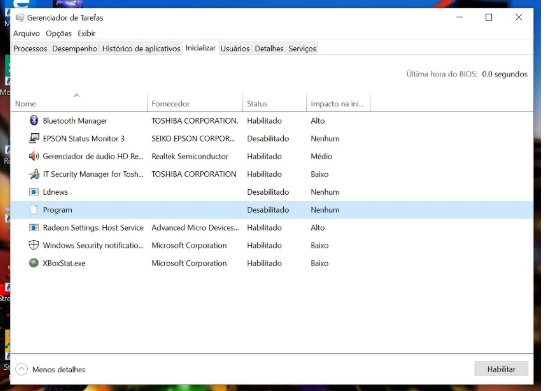This screenshot has width=558, height=391.
Task: Click Desabilitado status in the Ldnews row
Action: (268, 192)
